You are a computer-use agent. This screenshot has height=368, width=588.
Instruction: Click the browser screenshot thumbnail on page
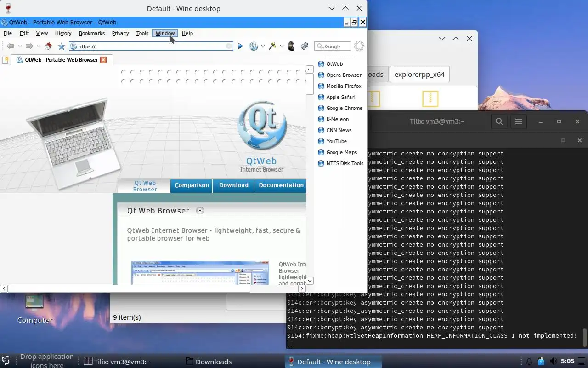point(200,273)
